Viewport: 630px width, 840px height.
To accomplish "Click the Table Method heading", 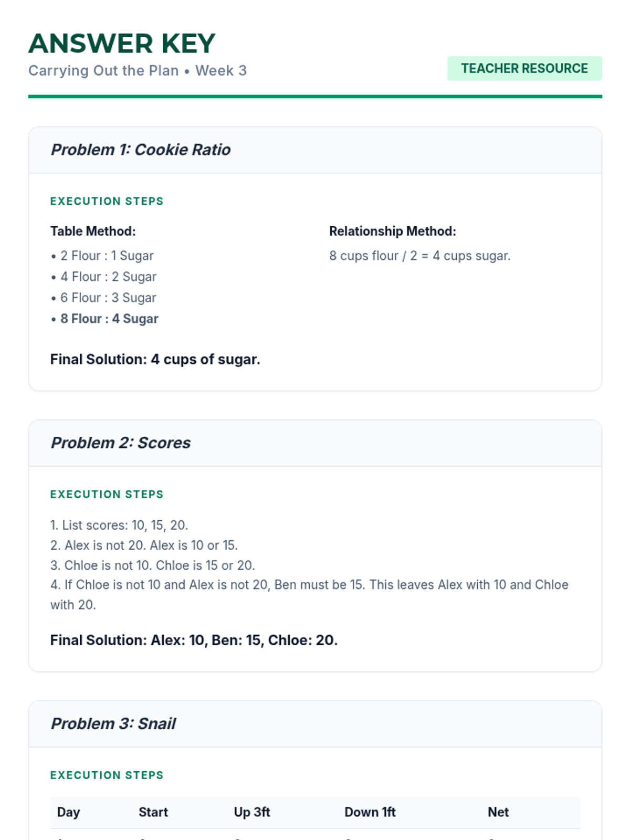I will coord(93,232).
